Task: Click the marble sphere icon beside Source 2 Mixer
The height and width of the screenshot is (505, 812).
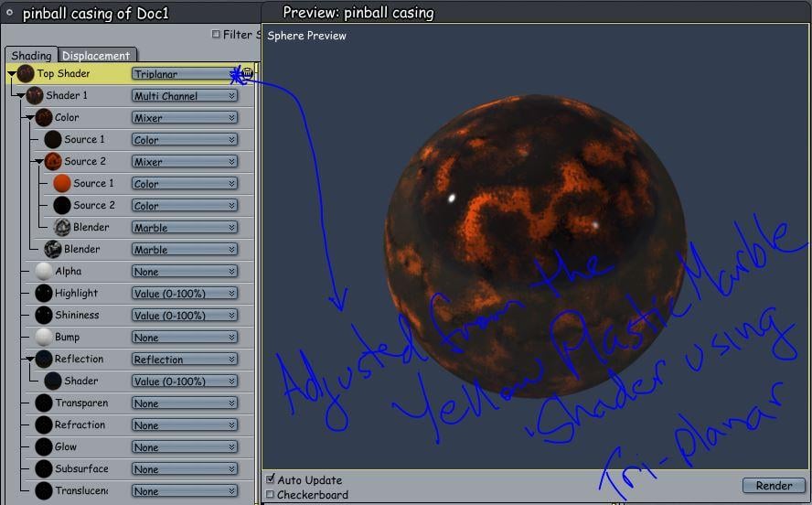Action: (53, 162)
